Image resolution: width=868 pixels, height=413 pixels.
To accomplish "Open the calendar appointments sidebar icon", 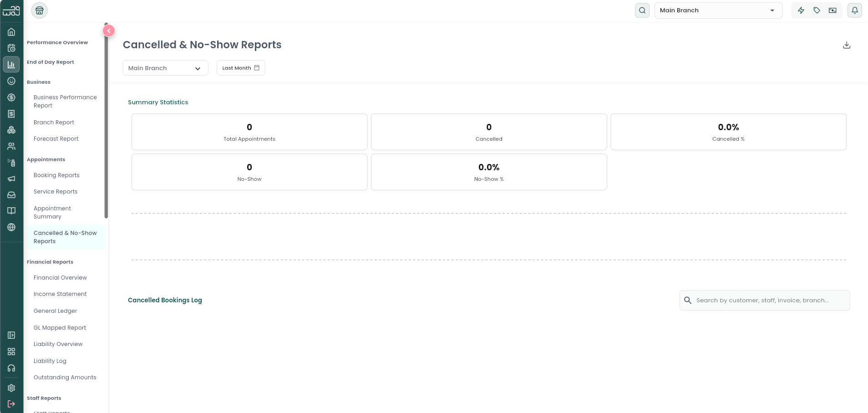I will point(11,48).
